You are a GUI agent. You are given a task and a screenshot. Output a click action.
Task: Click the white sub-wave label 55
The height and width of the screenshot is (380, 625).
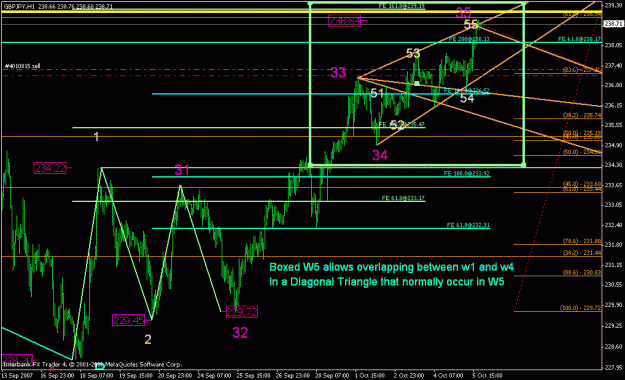(x=471, y=25)
